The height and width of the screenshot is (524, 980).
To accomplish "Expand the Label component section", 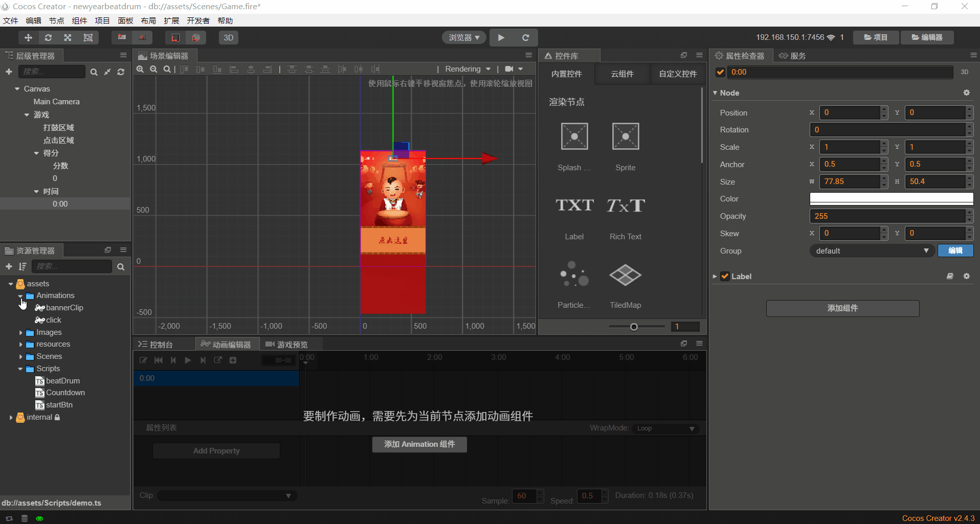I will coord(715,277).
